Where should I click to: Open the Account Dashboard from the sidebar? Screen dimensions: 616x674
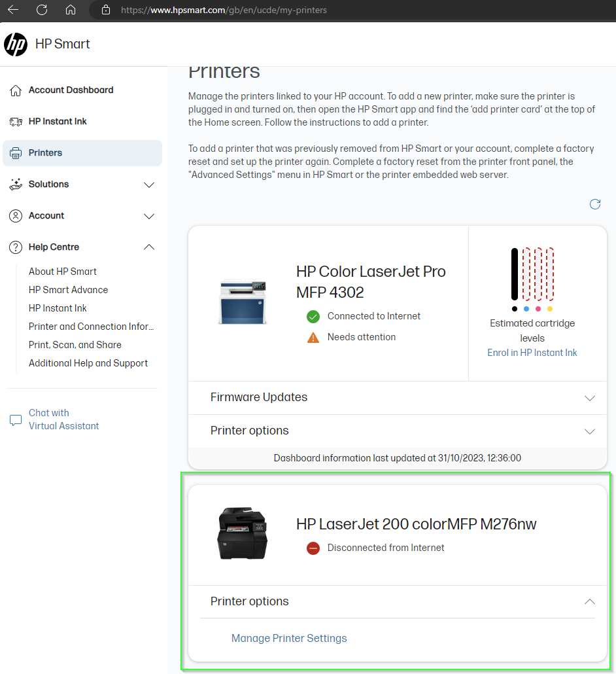pos(15,90)
